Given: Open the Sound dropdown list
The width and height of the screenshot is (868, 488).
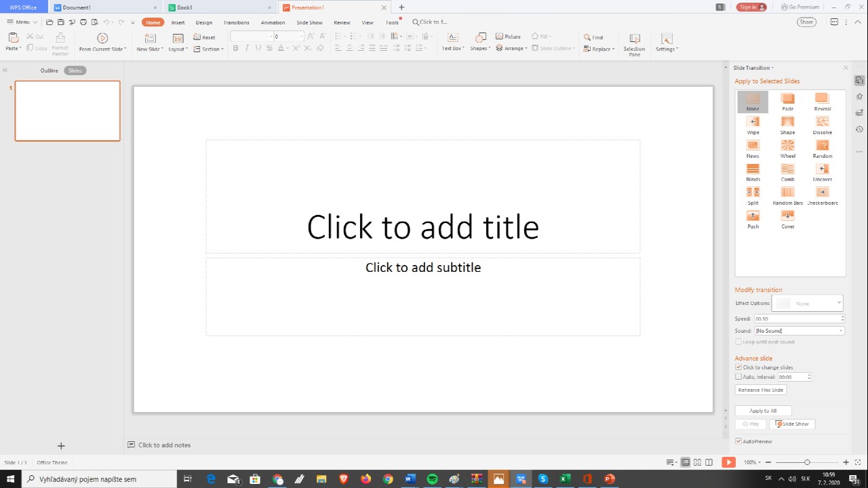Looking at the screenshot, I should click(x=800, y=331).
